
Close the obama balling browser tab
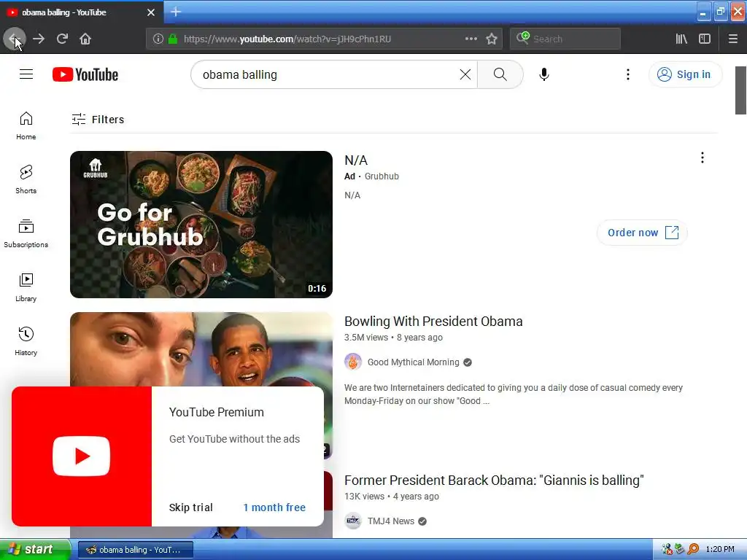[151, 12]
